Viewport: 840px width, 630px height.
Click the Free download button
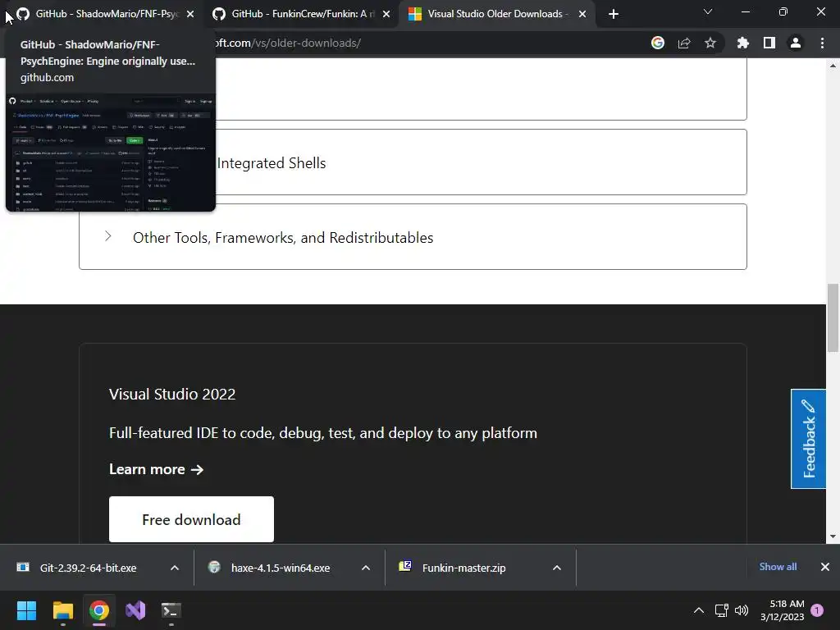click(191, 519)
